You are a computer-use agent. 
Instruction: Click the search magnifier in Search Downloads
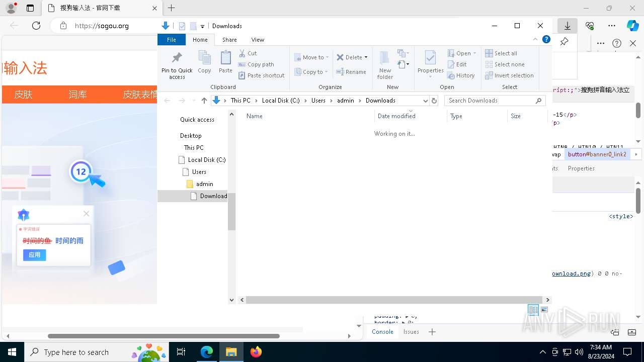pos(539,101)
